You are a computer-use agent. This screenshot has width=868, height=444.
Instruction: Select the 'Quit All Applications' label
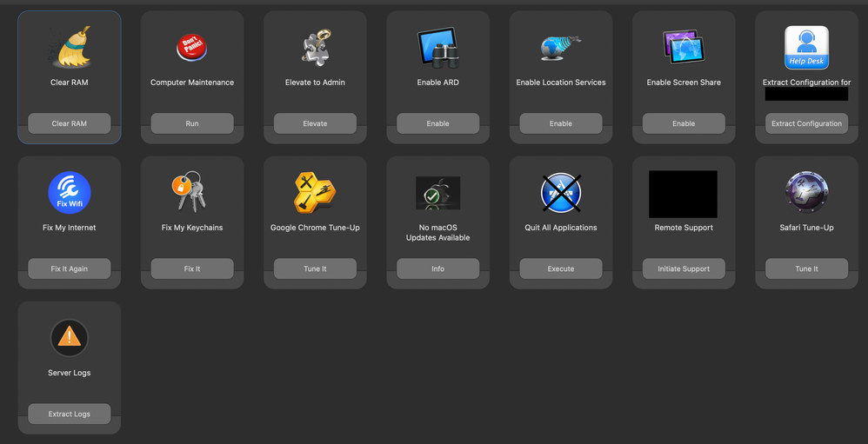click(x=561, y=228)
